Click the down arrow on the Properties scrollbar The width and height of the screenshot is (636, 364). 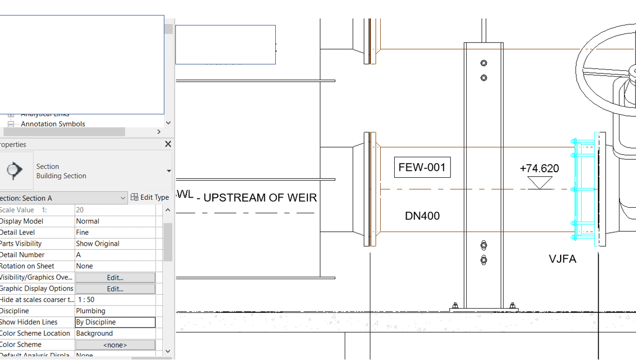[x=167, y=352]
